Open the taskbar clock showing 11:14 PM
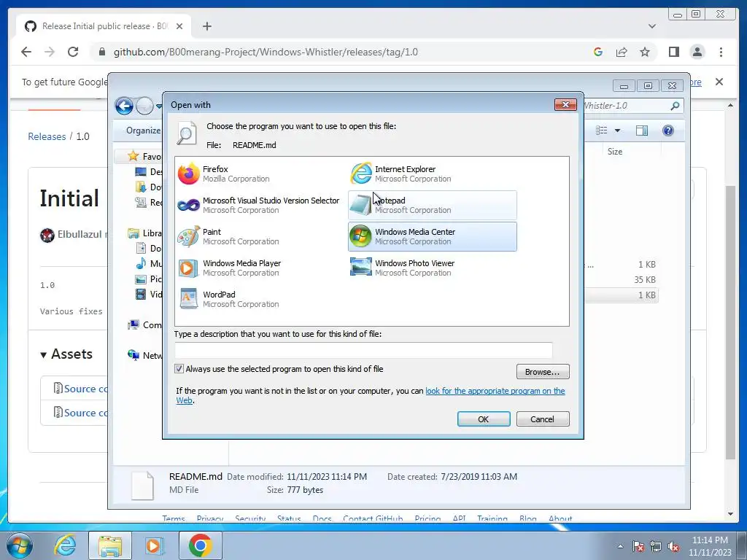 pos(709,546)
